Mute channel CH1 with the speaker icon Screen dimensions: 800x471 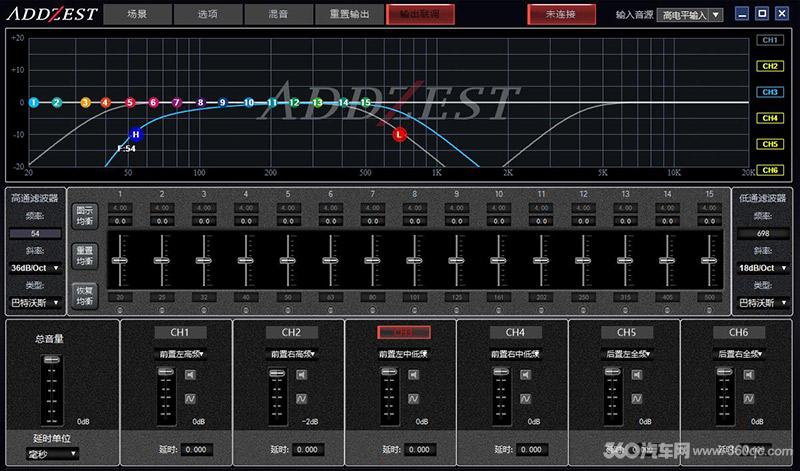coord(190,375)
